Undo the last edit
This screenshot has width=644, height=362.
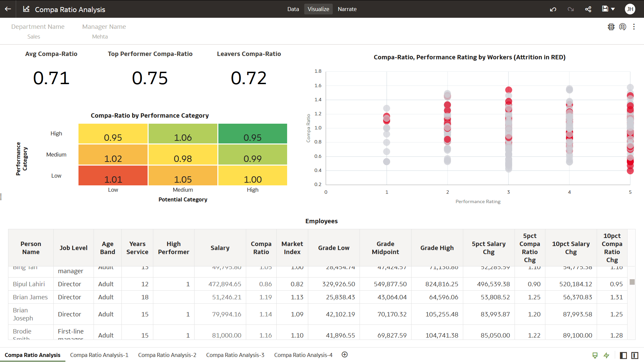553,9
